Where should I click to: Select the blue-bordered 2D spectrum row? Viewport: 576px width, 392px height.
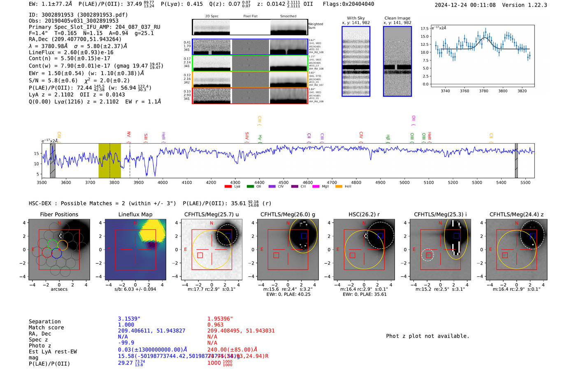250,47
